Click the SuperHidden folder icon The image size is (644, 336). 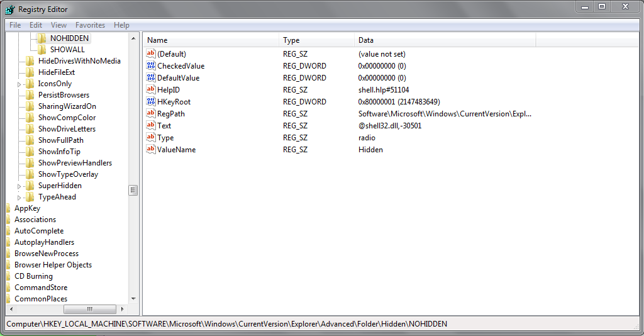[x=30, y=186]
